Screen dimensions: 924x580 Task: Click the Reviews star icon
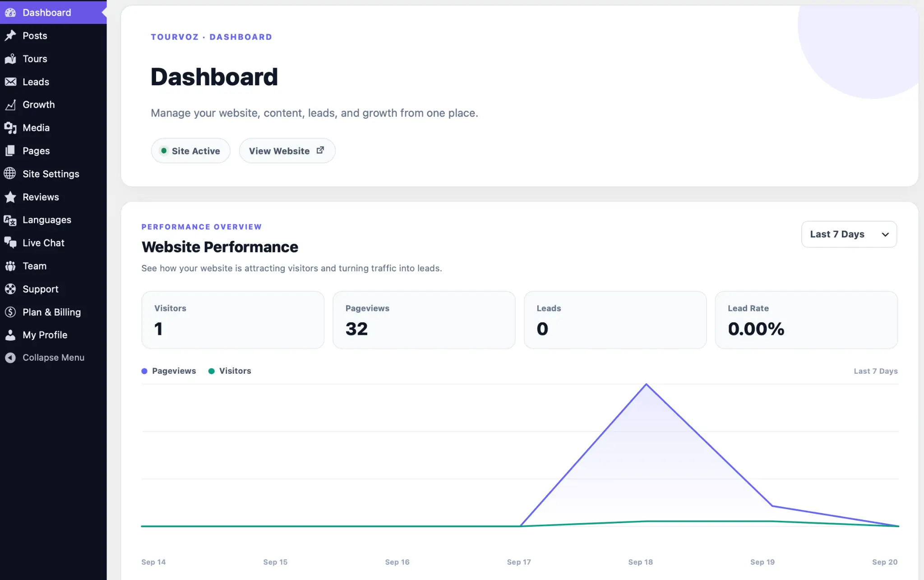coord(10,197)
